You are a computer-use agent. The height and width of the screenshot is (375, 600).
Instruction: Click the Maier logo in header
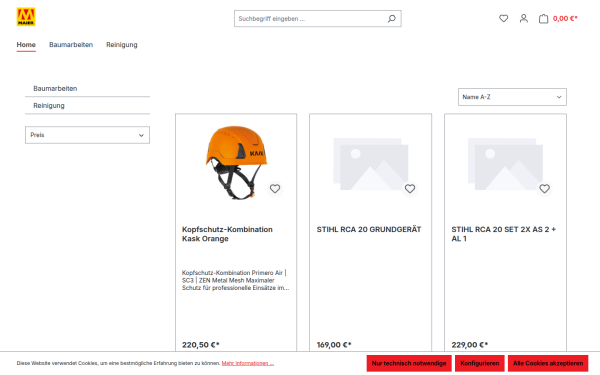tap(26, 17)
